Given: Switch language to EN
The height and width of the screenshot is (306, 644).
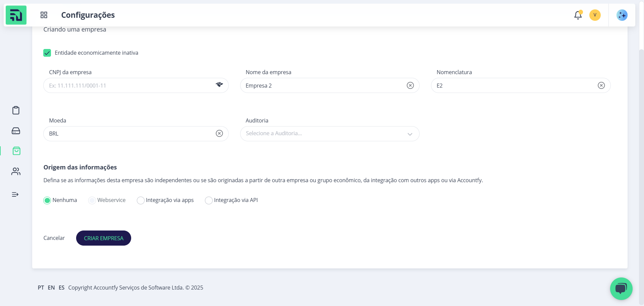Looking at the screenshot, I should [x=51, y=288].
